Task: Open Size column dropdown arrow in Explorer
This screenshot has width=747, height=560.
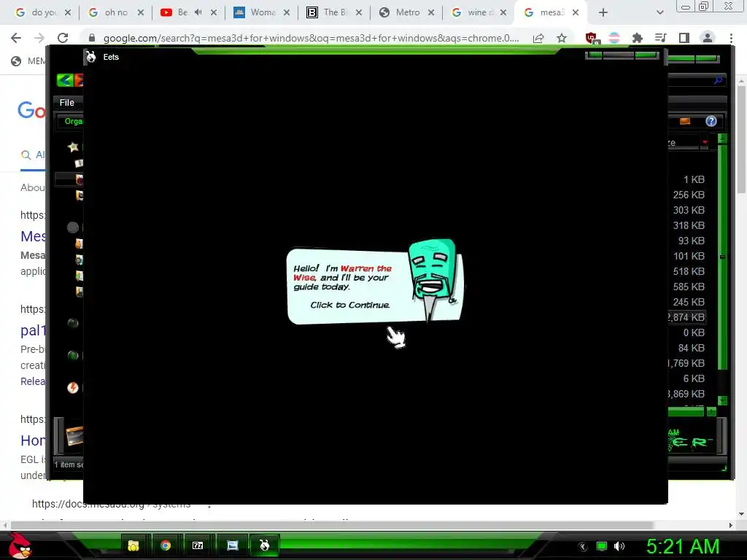Action: pyautogui.click(x=705, y=142)
